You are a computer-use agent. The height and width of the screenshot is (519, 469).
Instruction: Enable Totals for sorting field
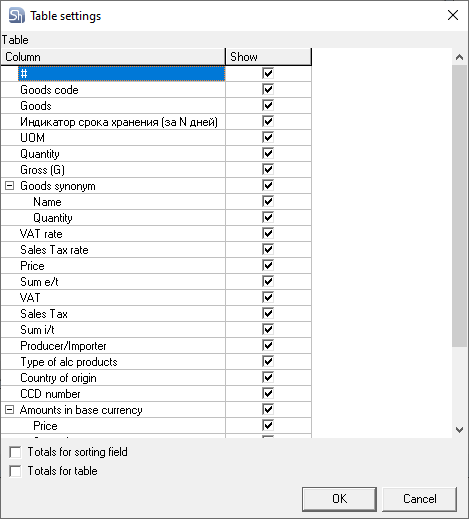pyautogui.click(x=15, y=452)
